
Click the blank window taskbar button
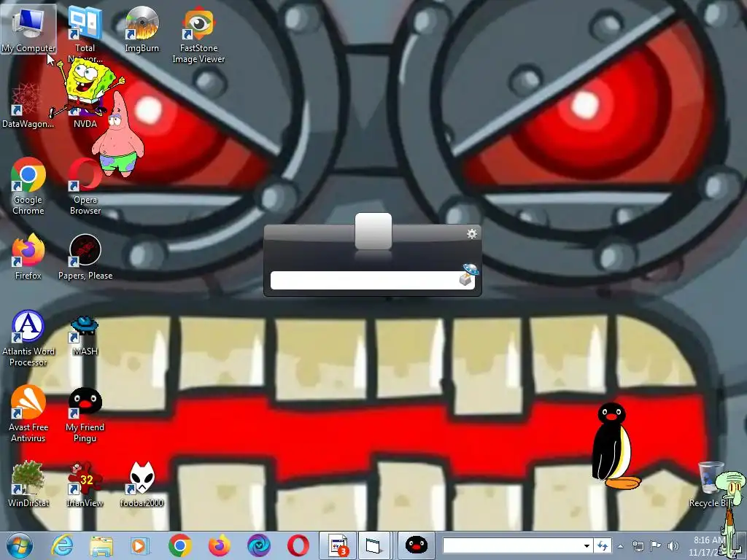(374, 545)
